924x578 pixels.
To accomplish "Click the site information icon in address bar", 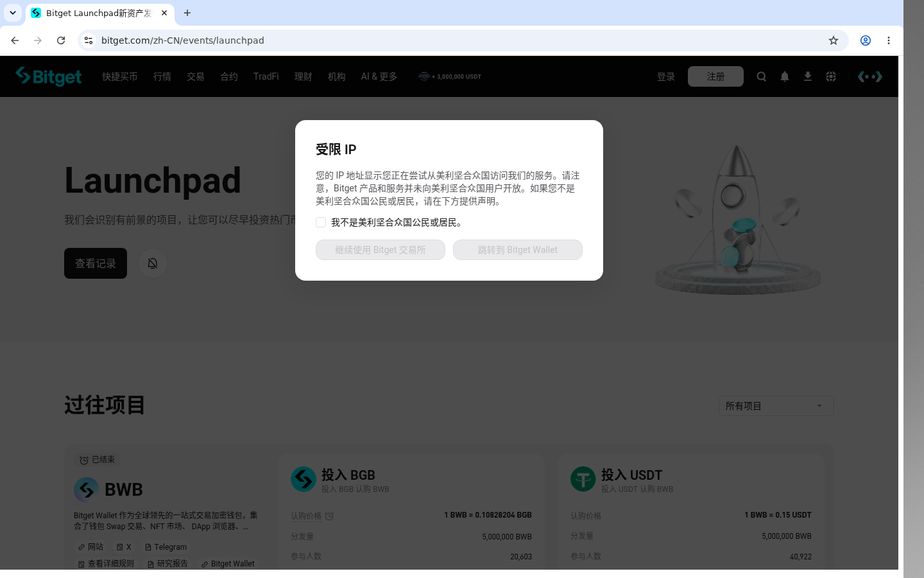I will click(x=89, y=40).
